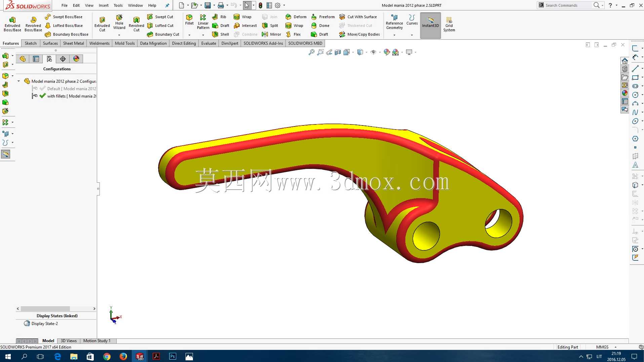Open the Options gear dropdown arrow
Viewport: 644px width, 362px height.
point(284,5)
